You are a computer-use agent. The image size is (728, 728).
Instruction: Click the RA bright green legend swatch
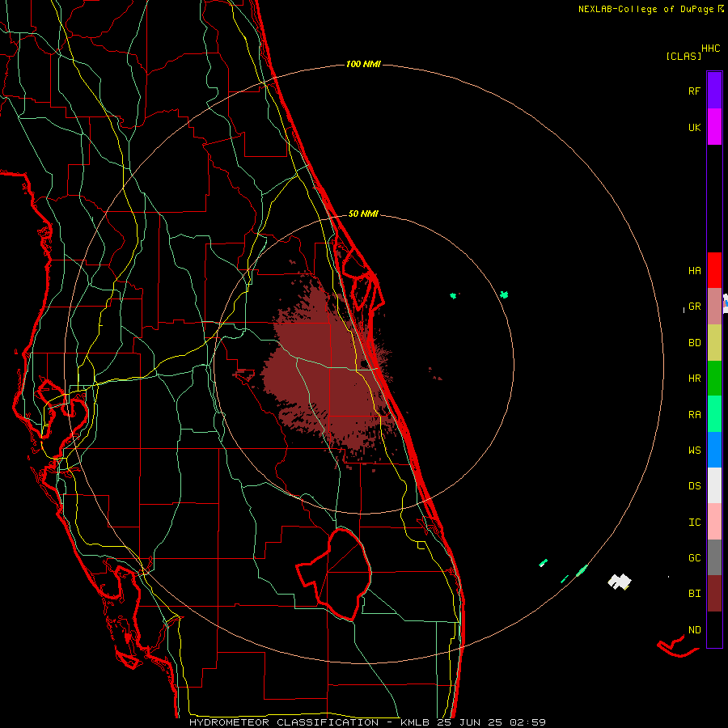point(714,414)
